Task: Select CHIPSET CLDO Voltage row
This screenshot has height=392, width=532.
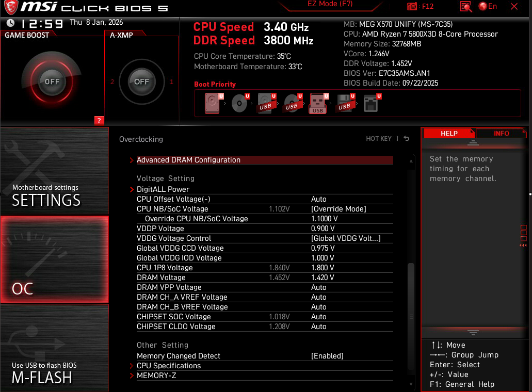Action: tap(265, 326)
